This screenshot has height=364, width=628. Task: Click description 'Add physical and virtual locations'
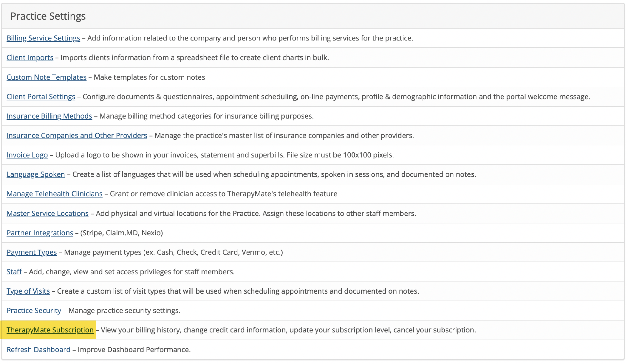point(256,213)
